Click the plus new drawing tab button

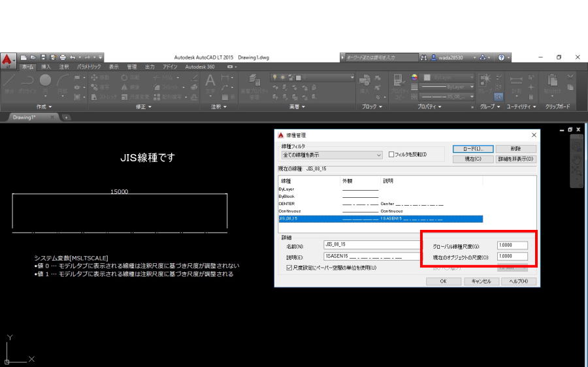(66, 118)
